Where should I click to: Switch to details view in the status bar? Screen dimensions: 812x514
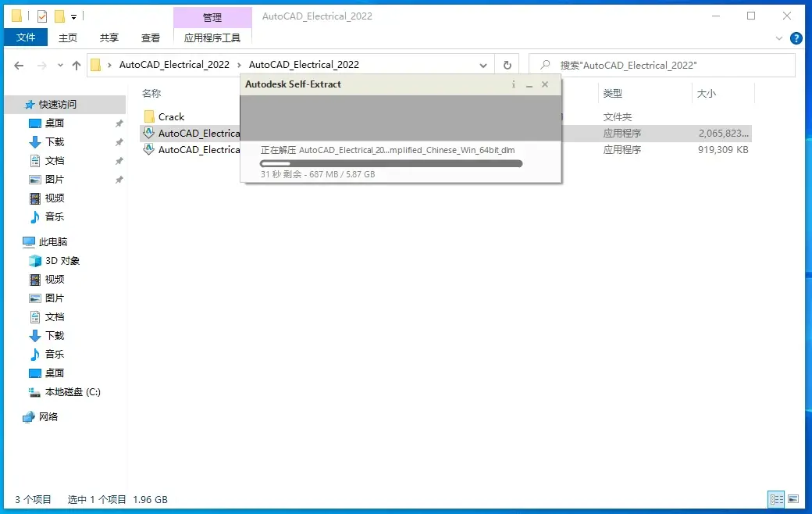click(x=776, y=499)
